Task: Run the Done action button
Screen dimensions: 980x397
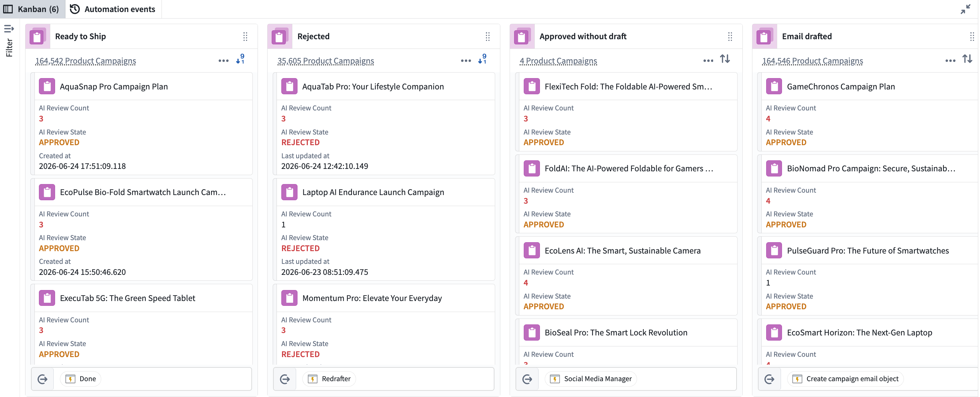Action: click(81, 379)
